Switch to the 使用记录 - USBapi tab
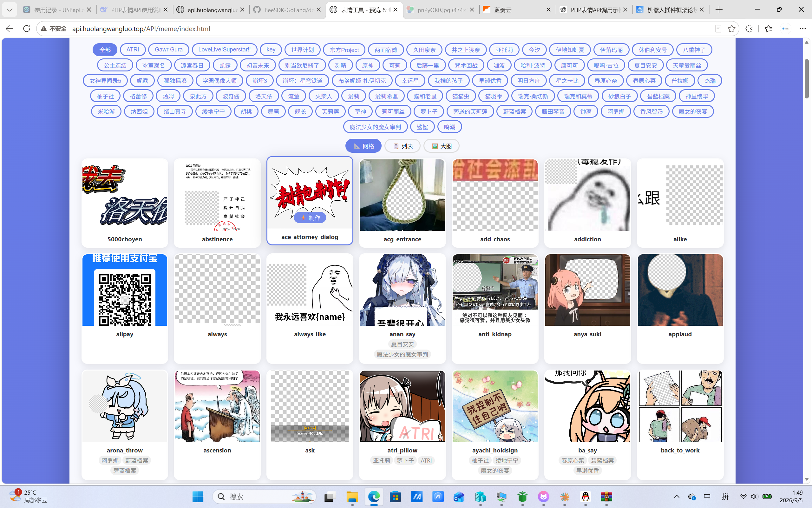Image resolution: width=812 pixels, height=508 pixels. [57, 10]
